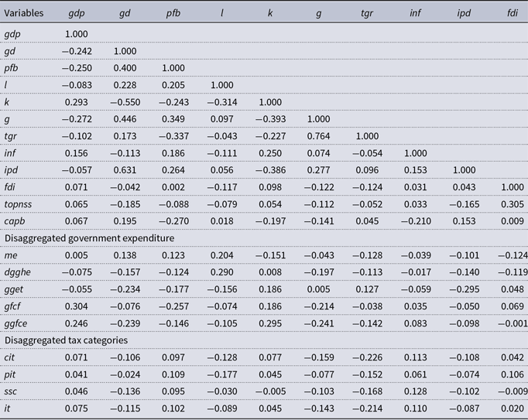This screenshot has width=528, height=420.
Task: Click the Variables column header
Action: click(x=23, y=13)
